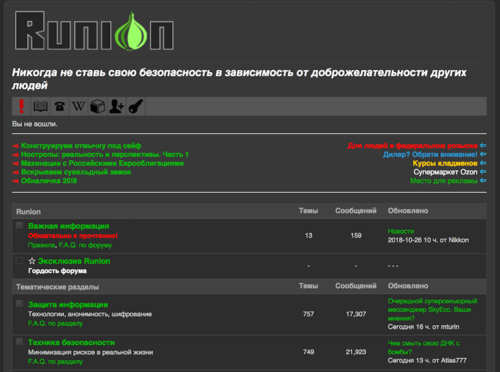Image resolution: width=500 pixels, height=372 pixels.
Task: Click the star icon beside Эксклюзив Runion
Action: (x=32, y=261)
